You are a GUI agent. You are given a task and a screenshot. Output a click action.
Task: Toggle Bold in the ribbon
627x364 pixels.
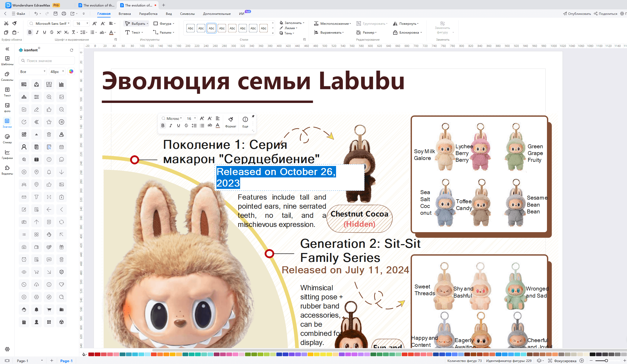click(x=30, y=32)
